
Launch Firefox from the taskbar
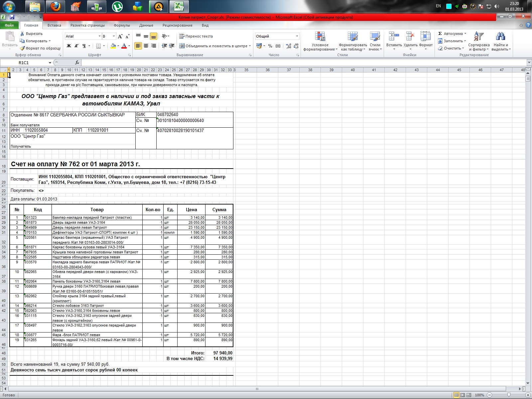[56, 6]
